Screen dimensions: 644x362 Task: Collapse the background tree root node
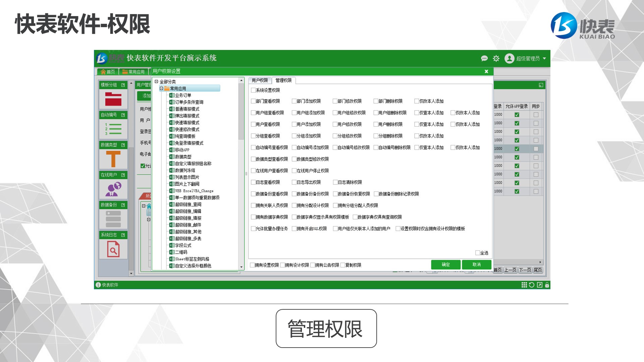coord(144,206)
